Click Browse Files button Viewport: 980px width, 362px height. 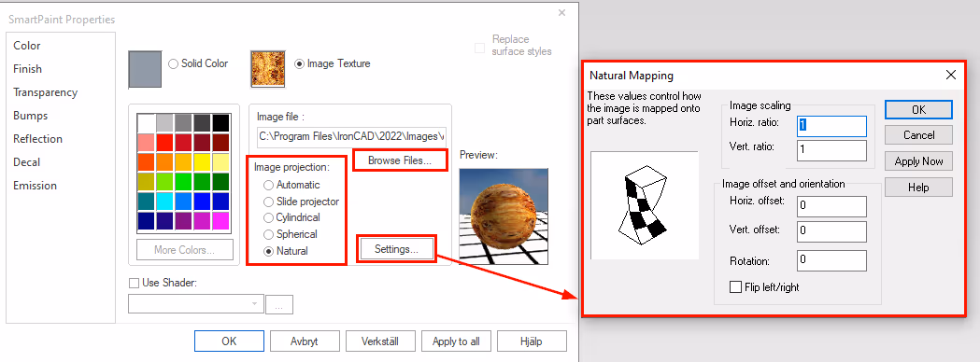click(400, 160)
